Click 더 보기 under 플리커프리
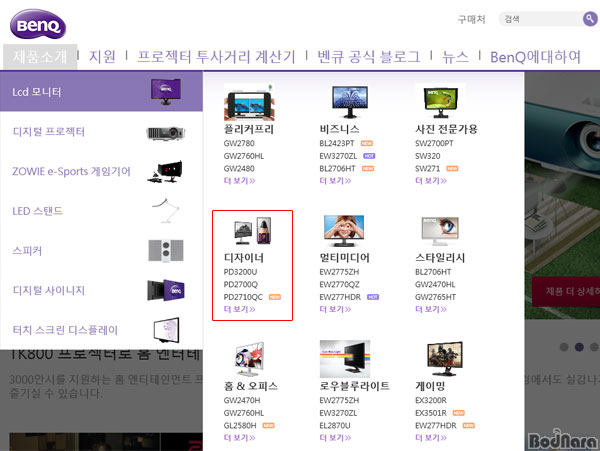Viewport: 600px width, 451px height. tap(240, 181)
